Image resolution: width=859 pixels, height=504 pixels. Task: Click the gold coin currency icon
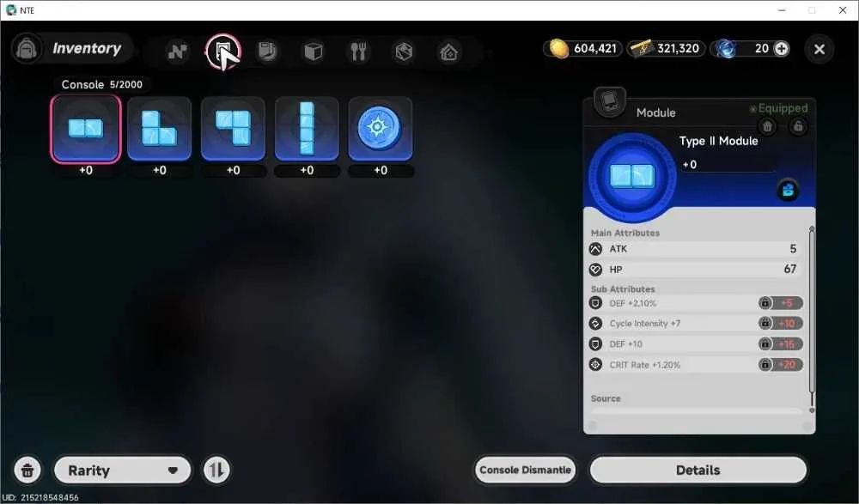click(558, 49)
